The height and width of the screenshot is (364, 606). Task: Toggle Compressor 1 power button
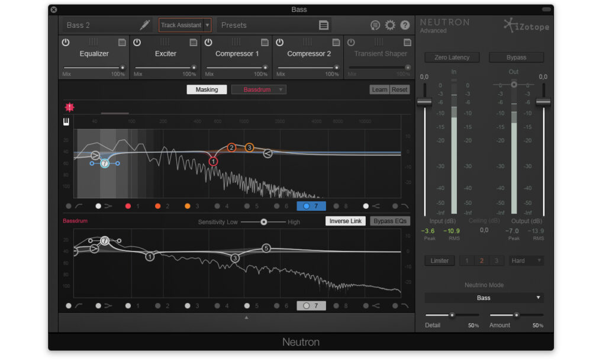tap(208, 42)
